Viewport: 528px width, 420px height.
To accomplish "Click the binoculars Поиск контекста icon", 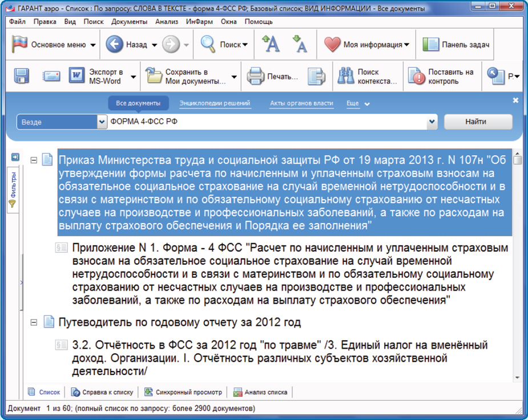I will [345, 76].
